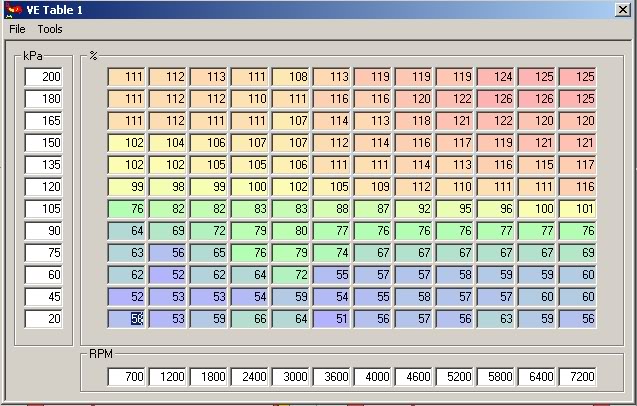Select VE cell 74 at 75 kPa, 3600 RPM
The image size is (637, 406).
[332, 252]
